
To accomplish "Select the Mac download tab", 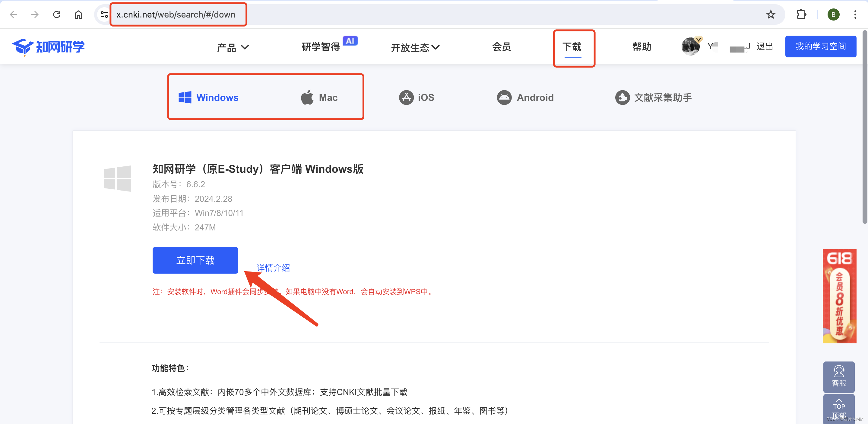I will pyautogui.click(x=319, y=98).
